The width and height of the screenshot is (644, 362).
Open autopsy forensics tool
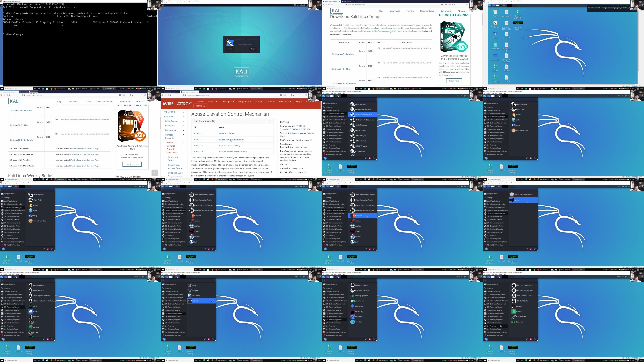coord(519,306)
